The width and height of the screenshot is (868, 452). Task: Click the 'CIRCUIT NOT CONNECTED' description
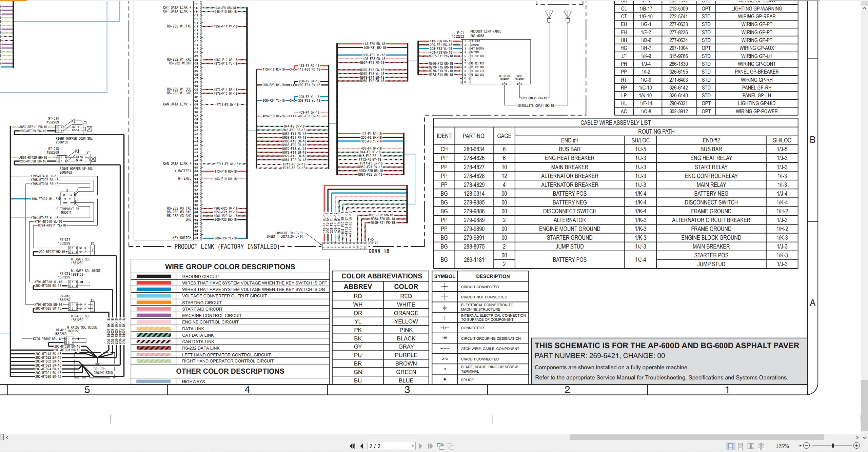coord(484,297)
